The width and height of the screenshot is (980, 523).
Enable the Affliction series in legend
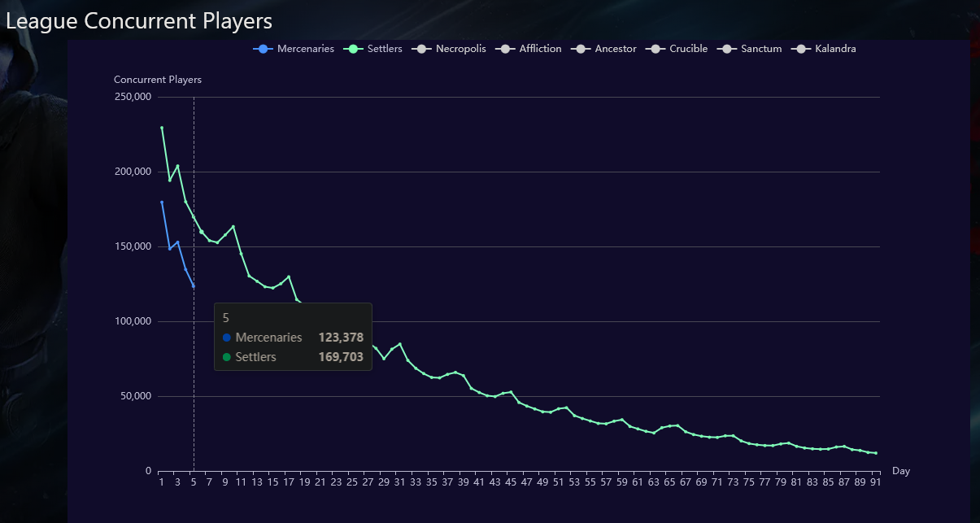click(x=529, y=49)
